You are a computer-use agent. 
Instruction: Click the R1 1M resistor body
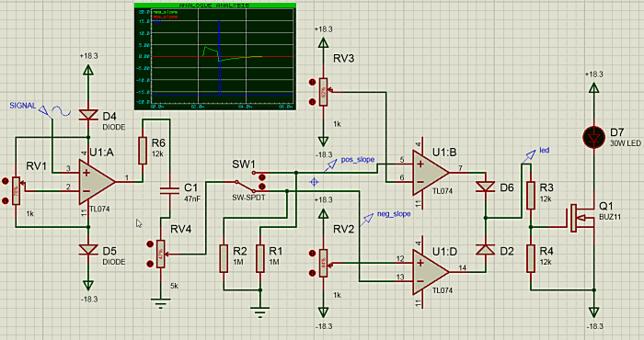pyautogui.click(x=260, y=258)
